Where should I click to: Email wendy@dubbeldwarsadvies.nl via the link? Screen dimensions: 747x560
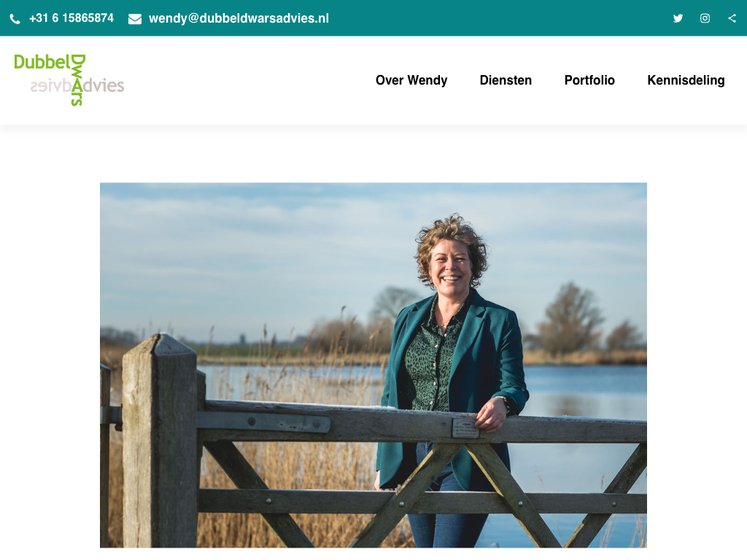[239, 18]
